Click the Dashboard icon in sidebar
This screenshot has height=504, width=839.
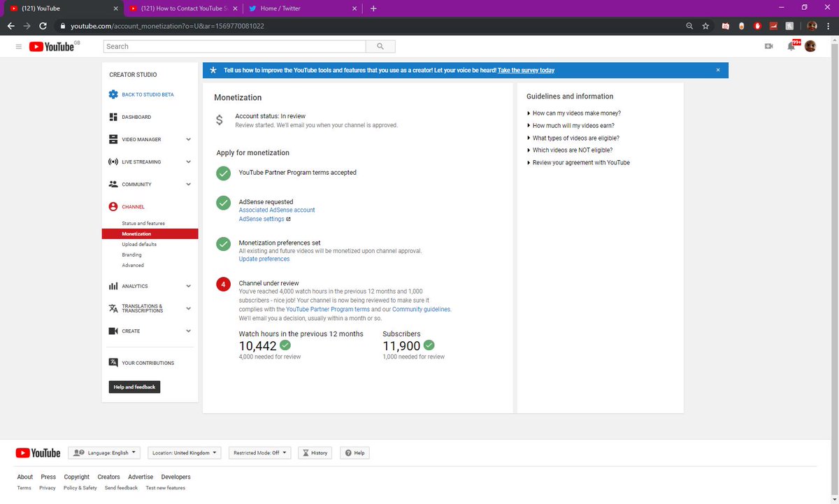(113, 117)
